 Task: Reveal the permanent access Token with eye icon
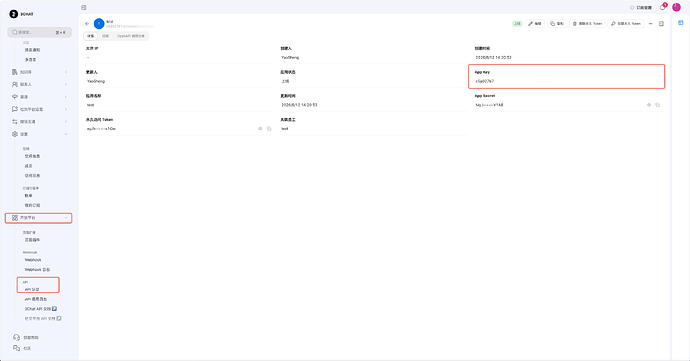pos(260,129)
